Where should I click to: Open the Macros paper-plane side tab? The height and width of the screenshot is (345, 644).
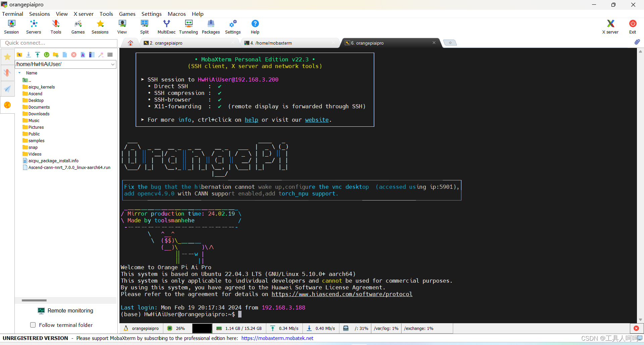pyautogui.click(x=7, y=89)
